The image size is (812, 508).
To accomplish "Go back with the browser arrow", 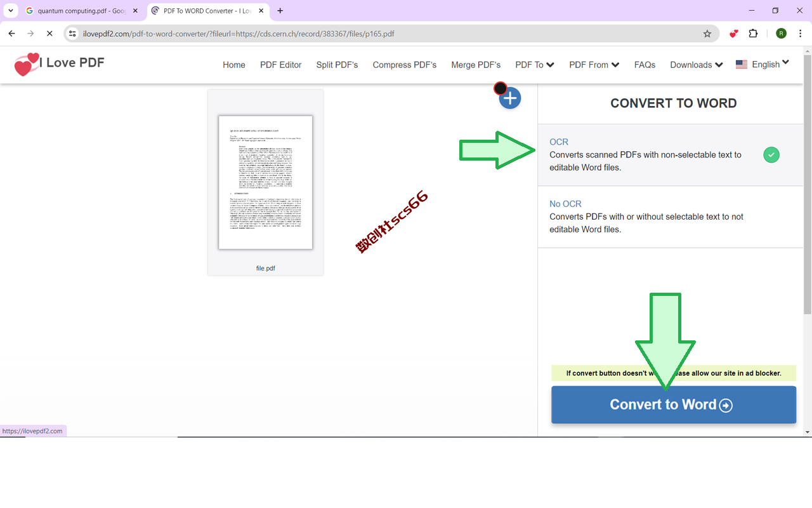I will (x=11, y=34).
